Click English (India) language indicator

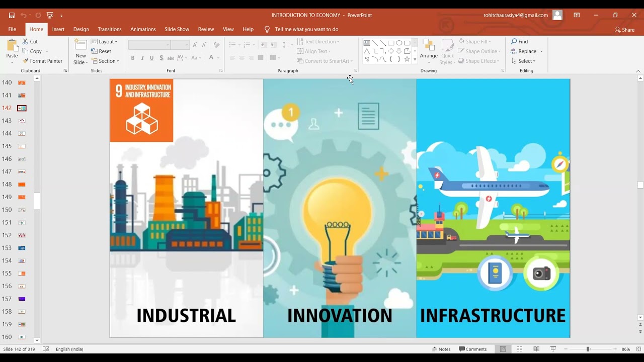click(x=69, y=349)
